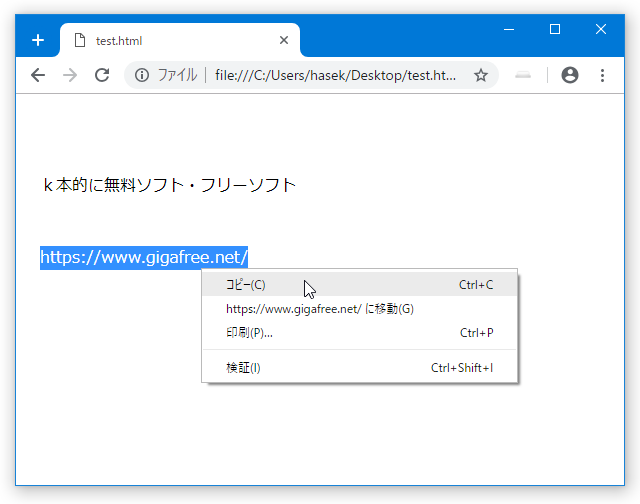
Task: Select the test.html tab
Action: (x=180, y=40)
